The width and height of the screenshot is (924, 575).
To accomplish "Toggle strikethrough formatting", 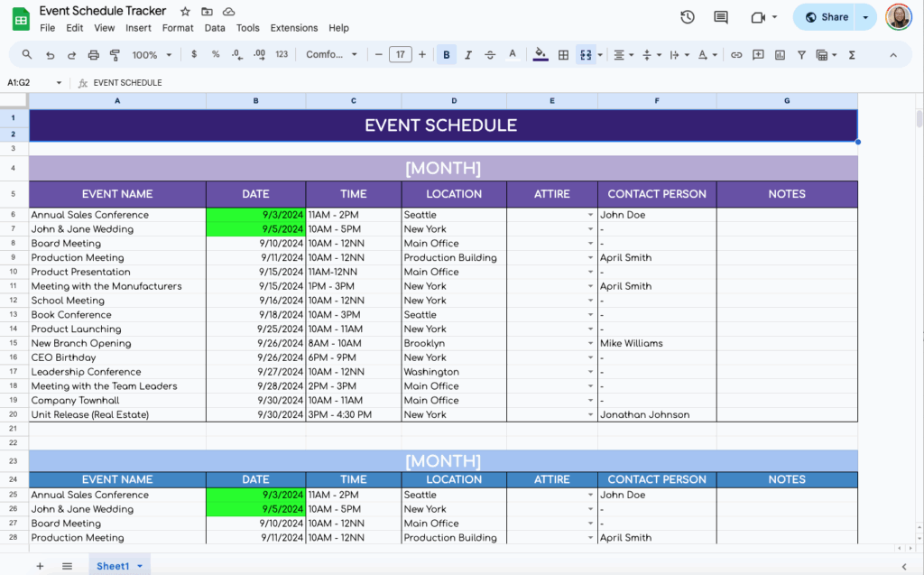I will (489, 54).
